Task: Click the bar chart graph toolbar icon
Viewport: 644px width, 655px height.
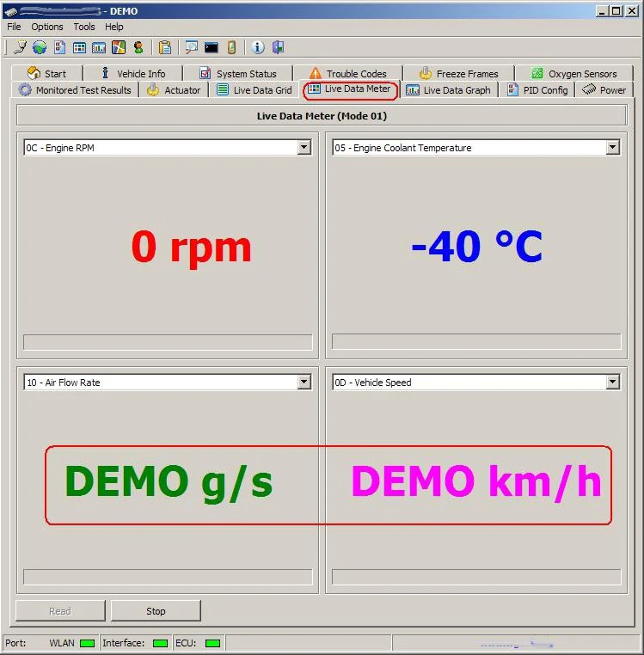Action: click(x=99, y=47)
